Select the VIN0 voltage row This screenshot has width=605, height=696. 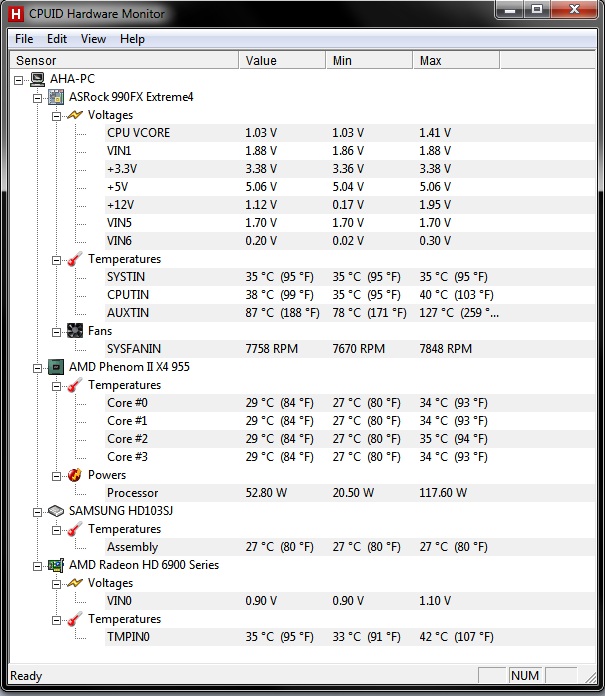(350, 601)
